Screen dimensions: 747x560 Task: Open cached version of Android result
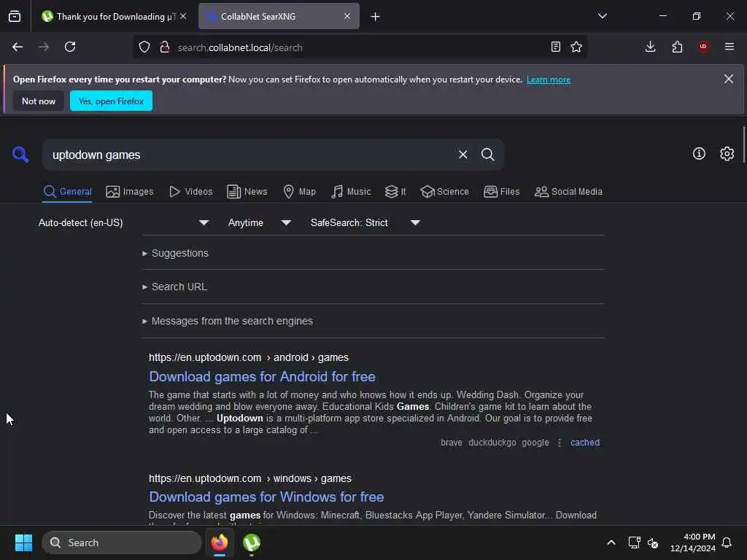[x=585, y=443]
